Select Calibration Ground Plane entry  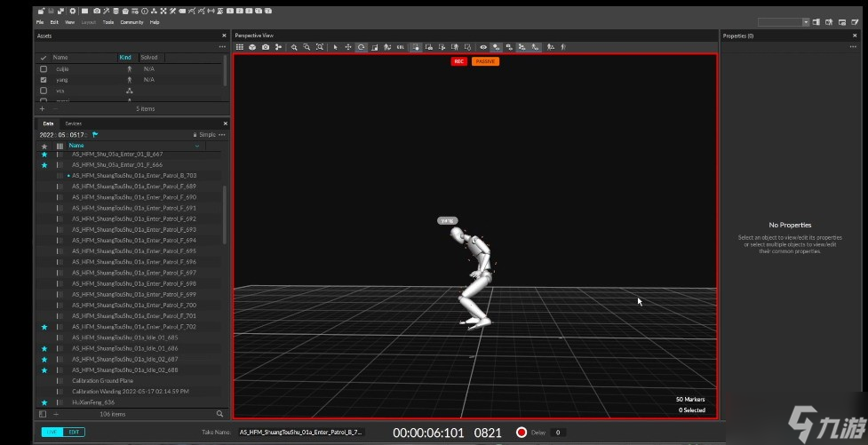(x=102, y=381)
